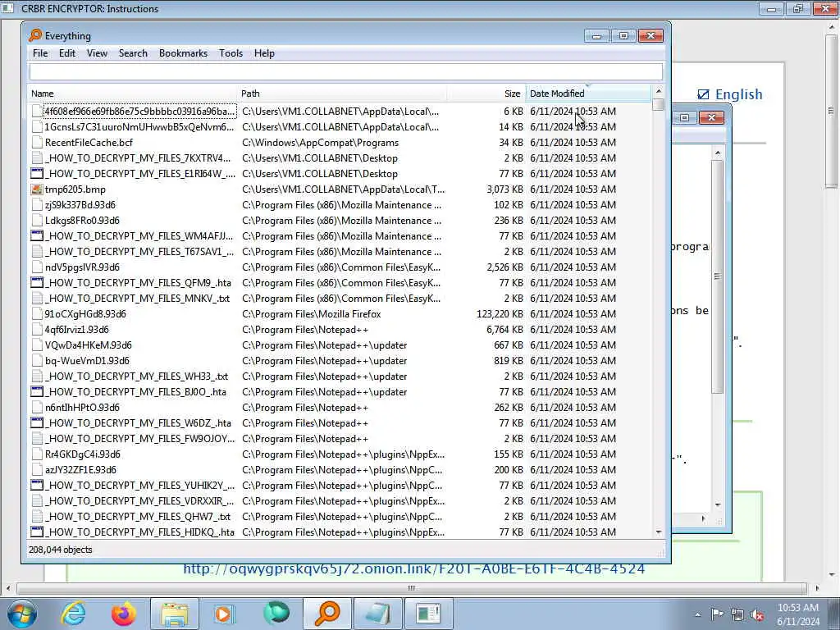The image size is (840, 630).
Task: Click icon beside _HOW_TO_DECRYPT_MY_FILES_W6DZ_.hta
Action: (x=36, y=423)
